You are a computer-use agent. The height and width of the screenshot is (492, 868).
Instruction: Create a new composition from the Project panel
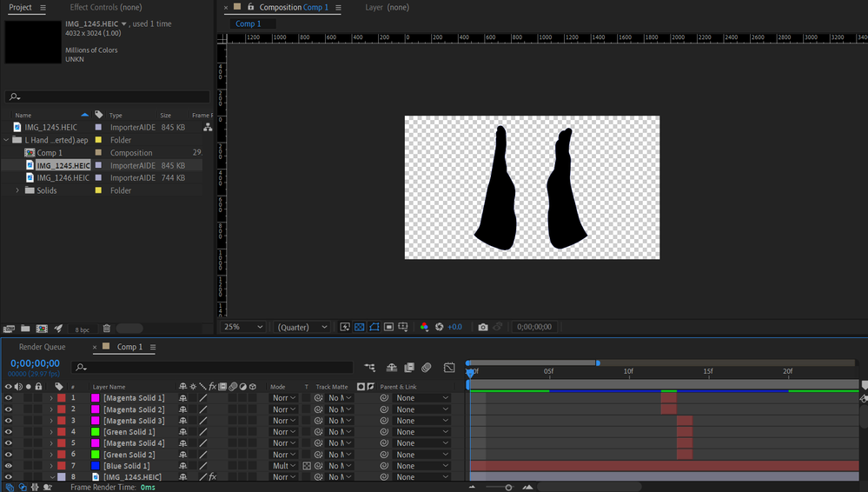(x=42, y=329)
